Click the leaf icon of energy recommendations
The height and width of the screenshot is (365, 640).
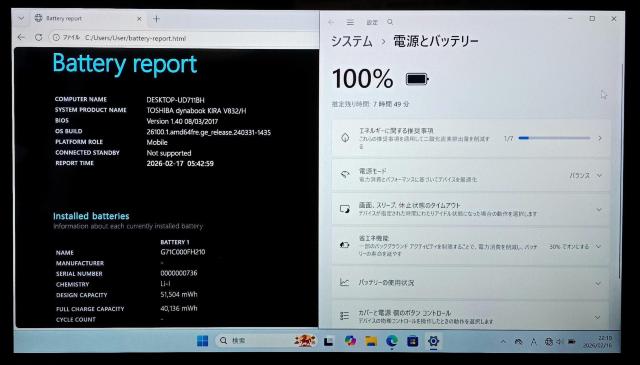(345, 138)
